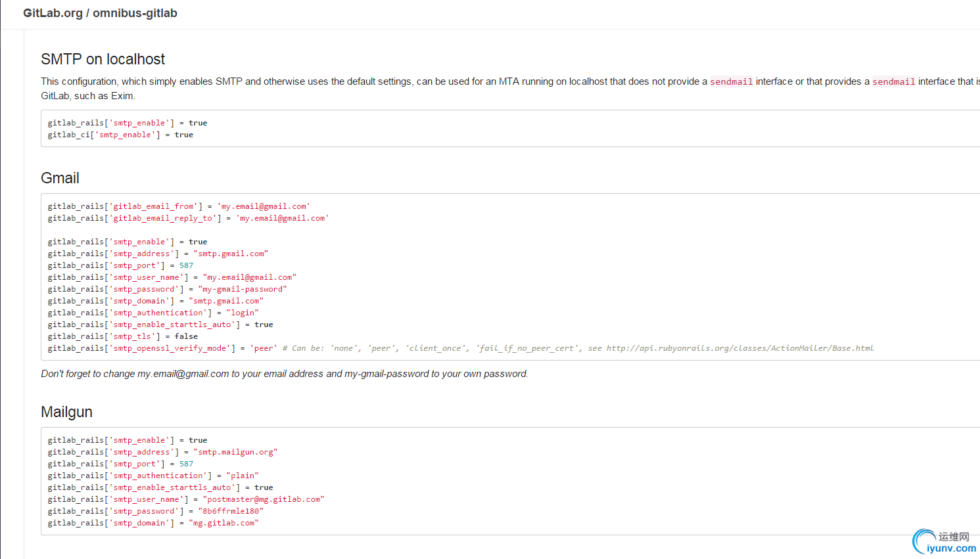This screenshot has width=980, height=559.
Task: Click the "mg.gitlab.com" smtp_domain value
Action: pyautogui.click(x=223, y=523)
